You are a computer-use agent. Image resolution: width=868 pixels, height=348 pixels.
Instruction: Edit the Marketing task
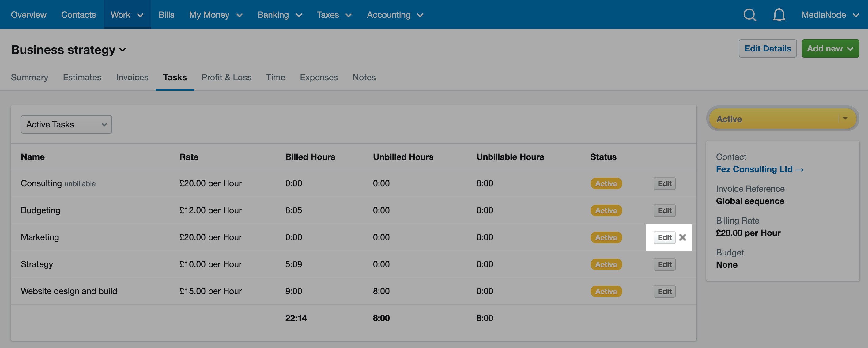coord(665,237)
